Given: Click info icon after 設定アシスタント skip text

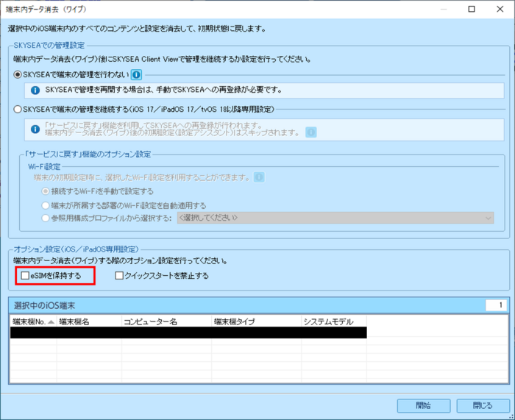Looking at the screenshot, I should coord(311,132).
